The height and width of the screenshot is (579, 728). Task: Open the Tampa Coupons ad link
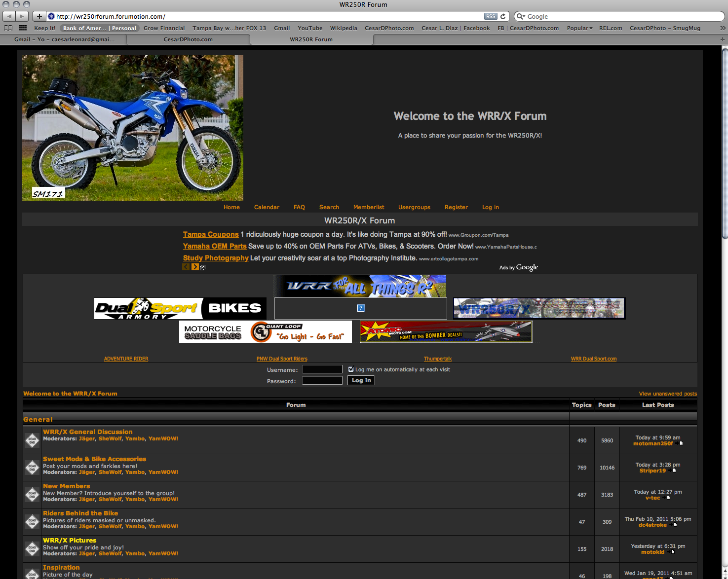[x=211, y=234]
